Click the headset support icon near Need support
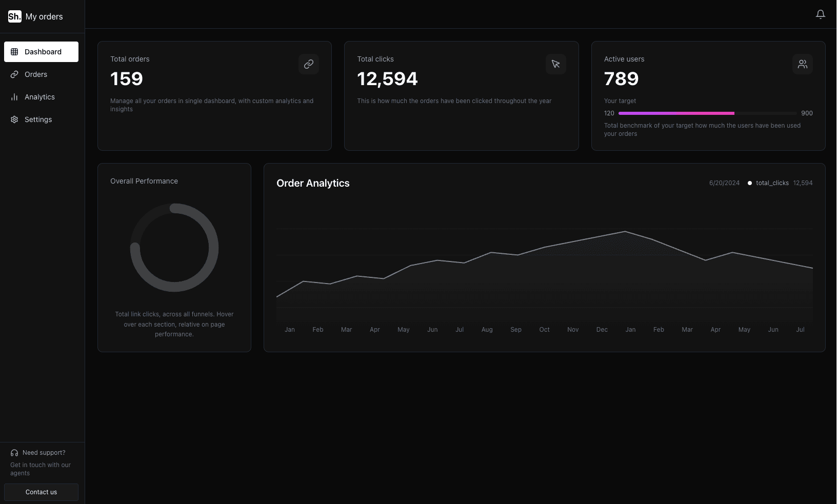This screenshot has width=837, height=504. 13,453
